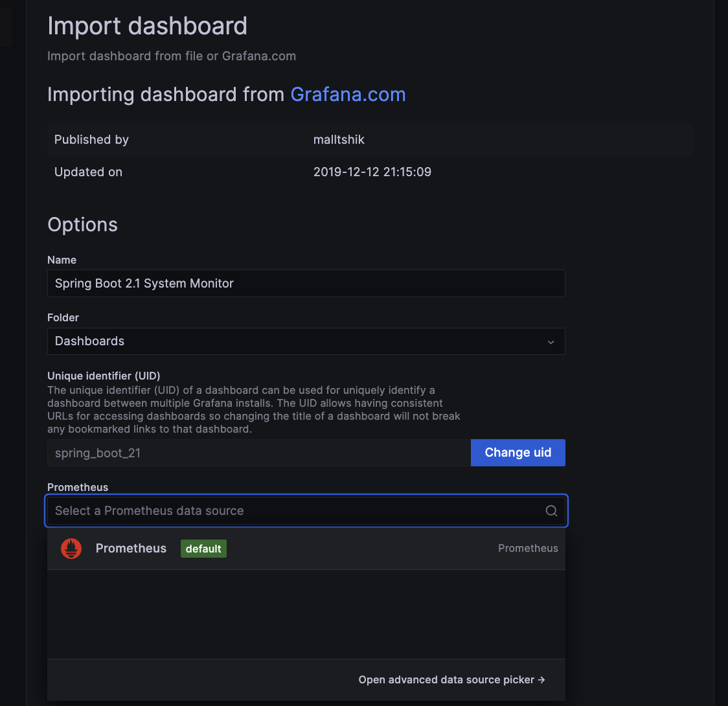Click the Import dashboard page title

coord(147,26)
